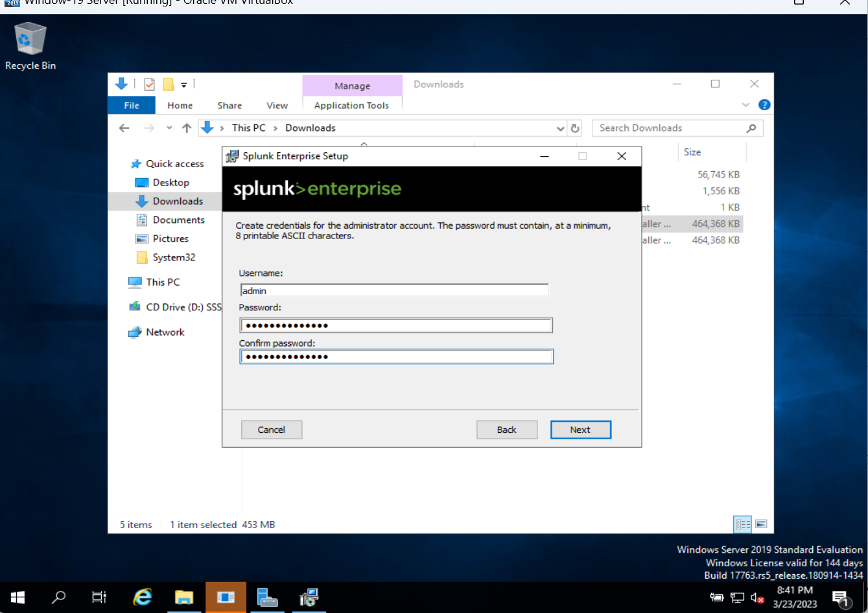Screen dimensions: 868x613
Task: Click the search magnifier in Explorer
Action: coord(751,128)
